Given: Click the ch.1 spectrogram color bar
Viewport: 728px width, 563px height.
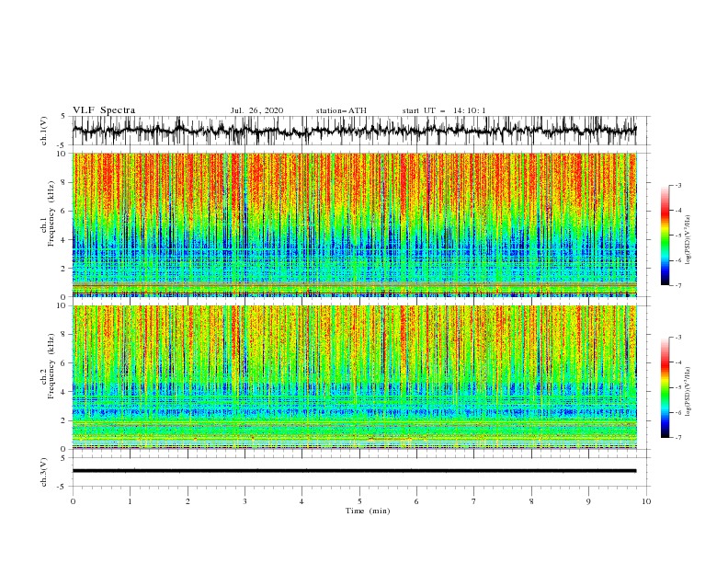Looking at the screenshot, I should 665,236.
